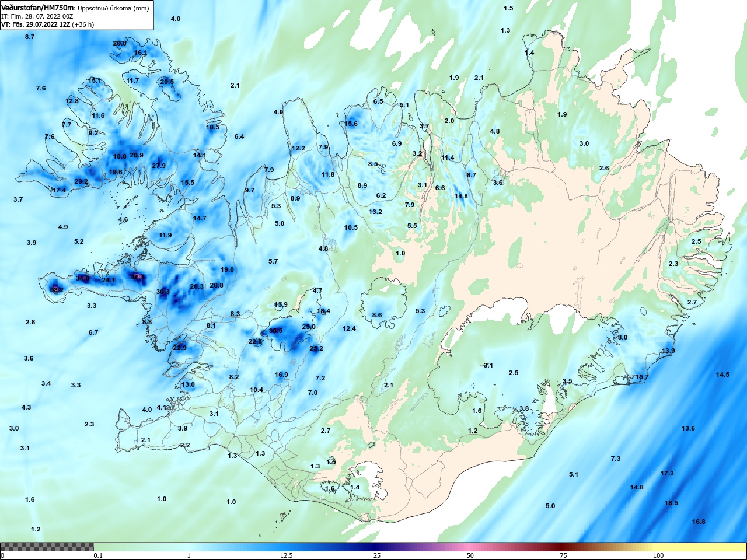
Task: Select the 9.2 precipitation value
Action: 93,133
